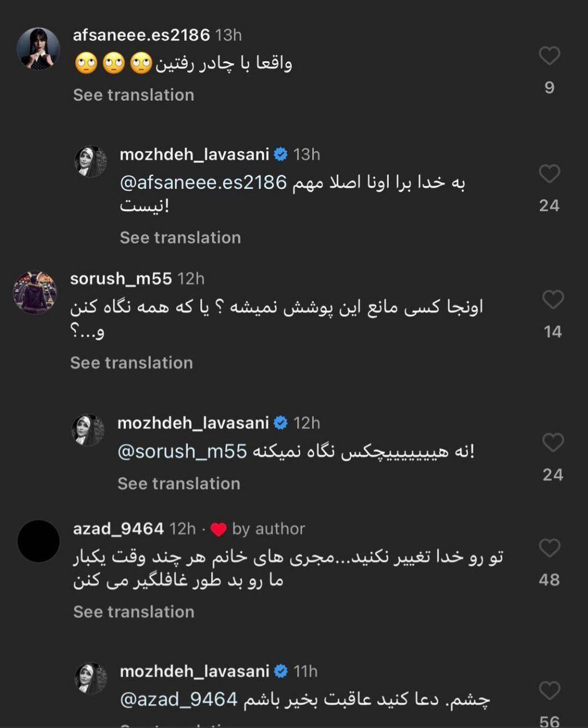Like mozhdeh_lavasani's reply to sorush_m55
The width and height of the screenshot is (588, 728).
coord(553,442)
